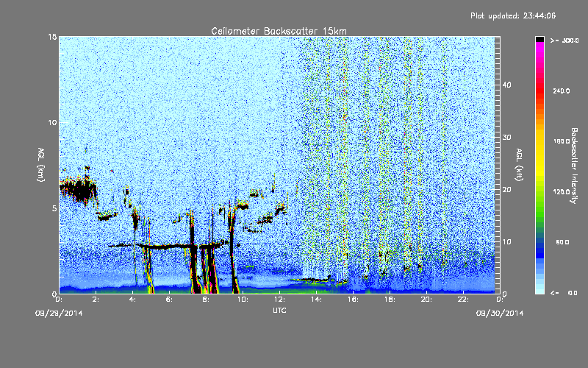Click the "Ceilometer Backscatter 15km" plot title
This screenshot has width=588, height=368.
pyautogui.click(x=279, y=31)
